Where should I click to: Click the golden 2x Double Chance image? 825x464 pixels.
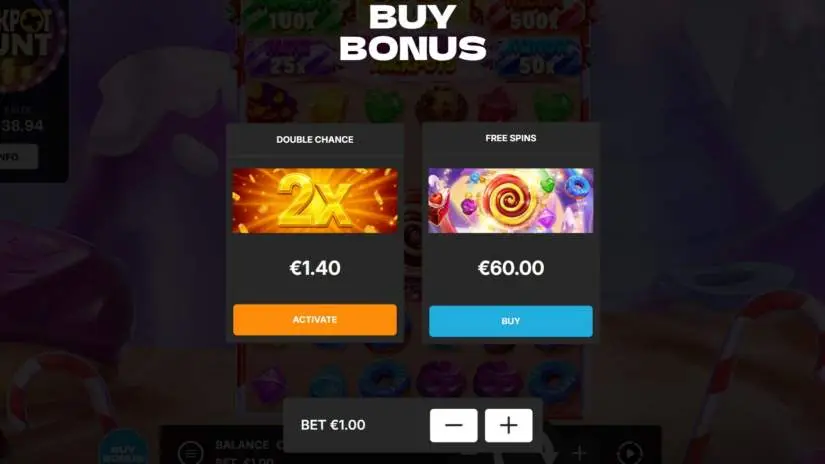coord(315,200)
